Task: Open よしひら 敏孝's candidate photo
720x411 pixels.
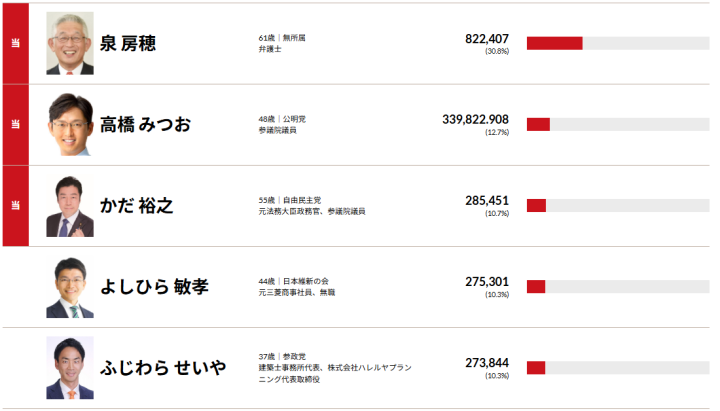Action: tap(70, 287)
